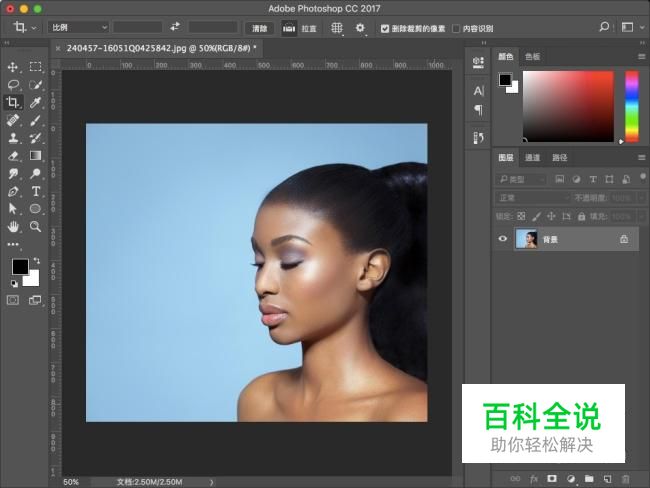Hide the 背景 layer with eye icon
Viewport: 650px width, 488px height.
pos(503,239)
